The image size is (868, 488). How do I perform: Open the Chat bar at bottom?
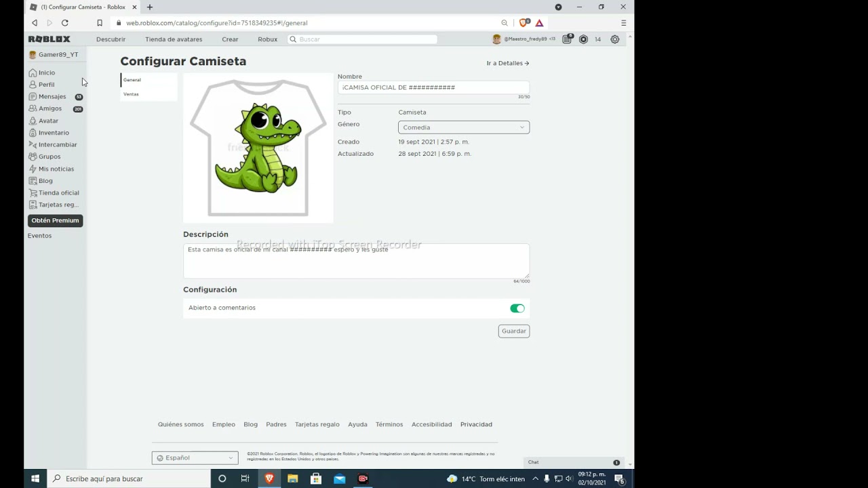pos(575,462)
